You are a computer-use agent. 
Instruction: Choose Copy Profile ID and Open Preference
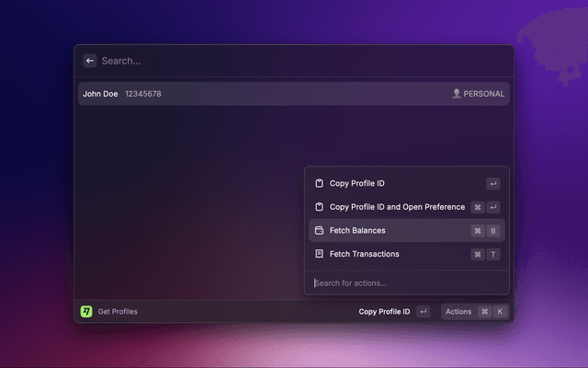(x=397, y=207)
